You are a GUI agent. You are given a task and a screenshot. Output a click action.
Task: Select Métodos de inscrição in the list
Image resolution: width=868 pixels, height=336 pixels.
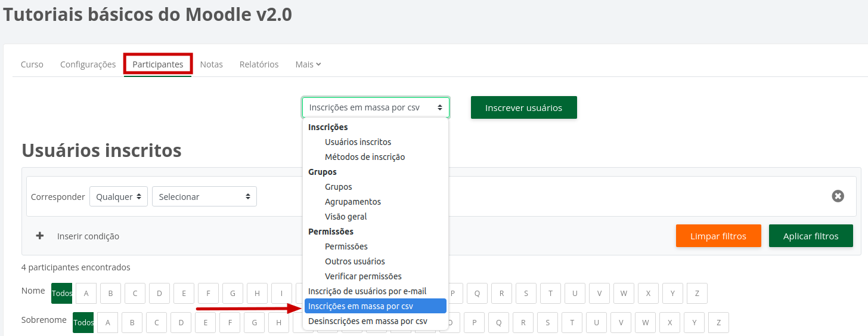tap(364, 157)
